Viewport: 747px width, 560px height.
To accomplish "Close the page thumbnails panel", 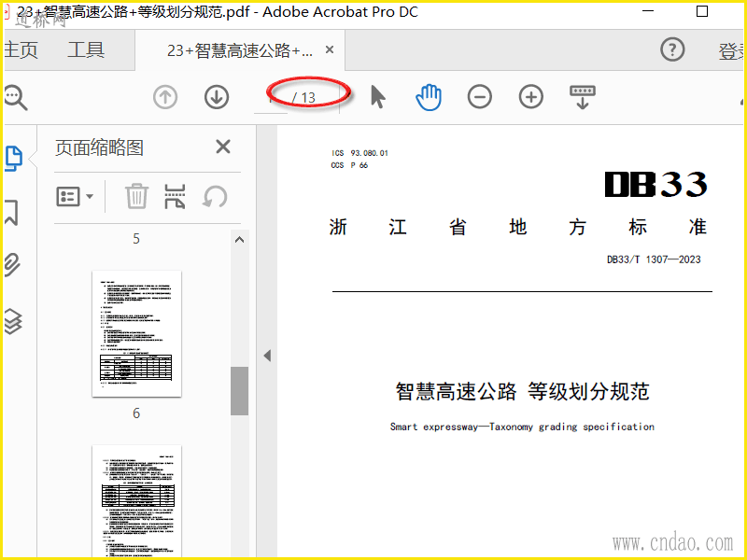I will coord(223,147).
